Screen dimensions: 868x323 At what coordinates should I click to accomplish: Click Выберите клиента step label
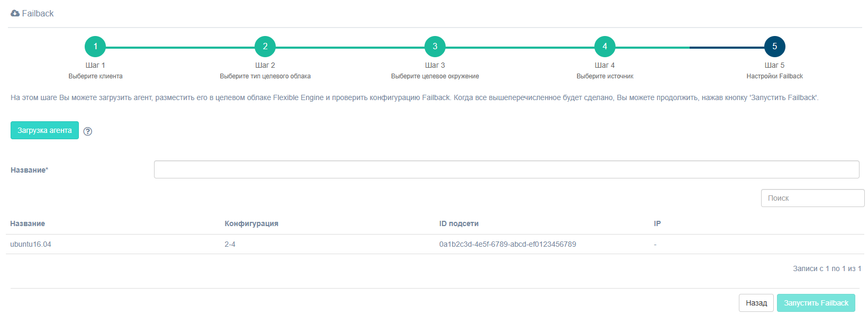(x=95, y=76)
